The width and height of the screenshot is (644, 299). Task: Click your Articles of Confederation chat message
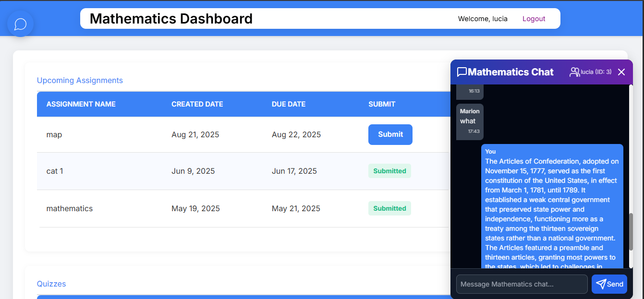coord(552,206)
